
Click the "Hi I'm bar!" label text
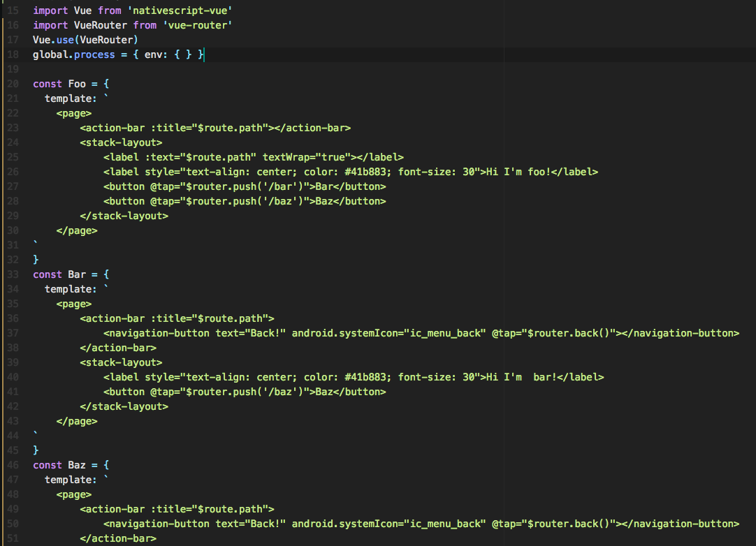click(x=521, y=377)
